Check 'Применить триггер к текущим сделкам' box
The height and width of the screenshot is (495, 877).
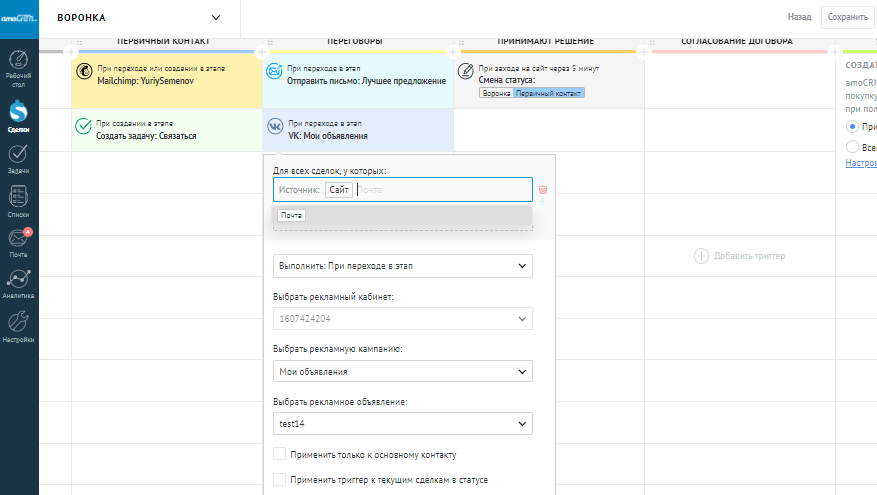tap(279, 480)
